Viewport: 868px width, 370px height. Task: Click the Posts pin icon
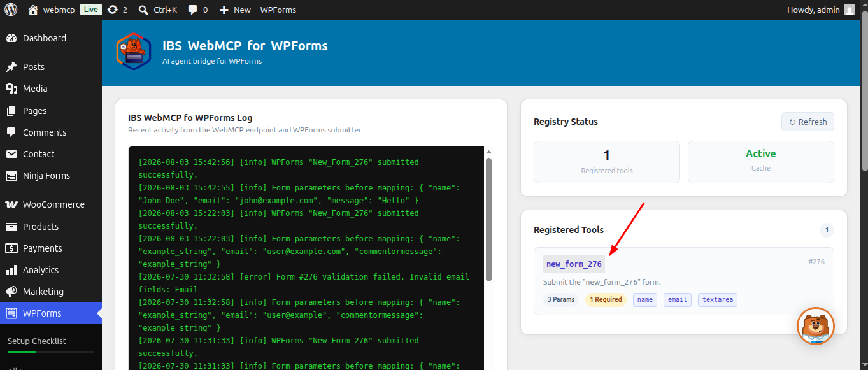point(11,67)
